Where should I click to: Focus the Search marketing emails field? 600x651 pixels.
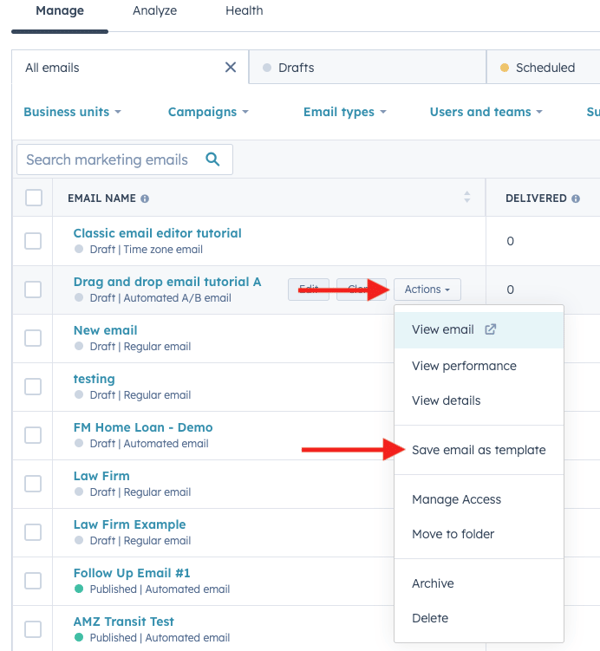click(x=124, y=159)
